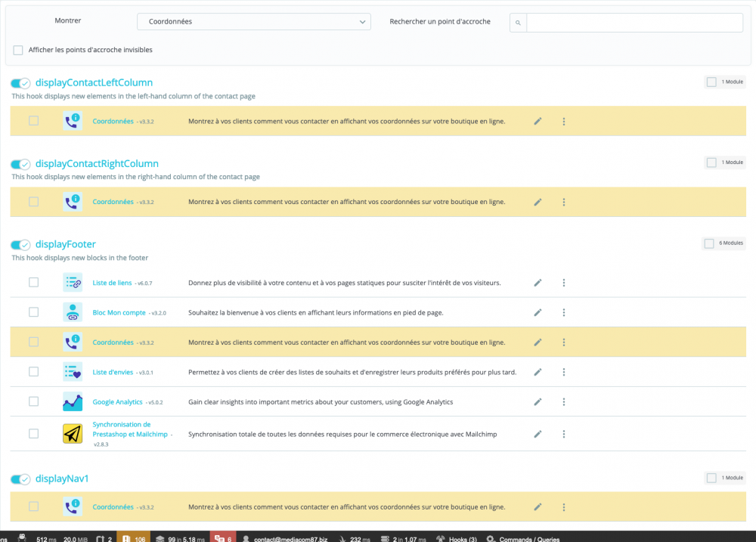Open the Liste d'envies module link

[x=113, y=372]
